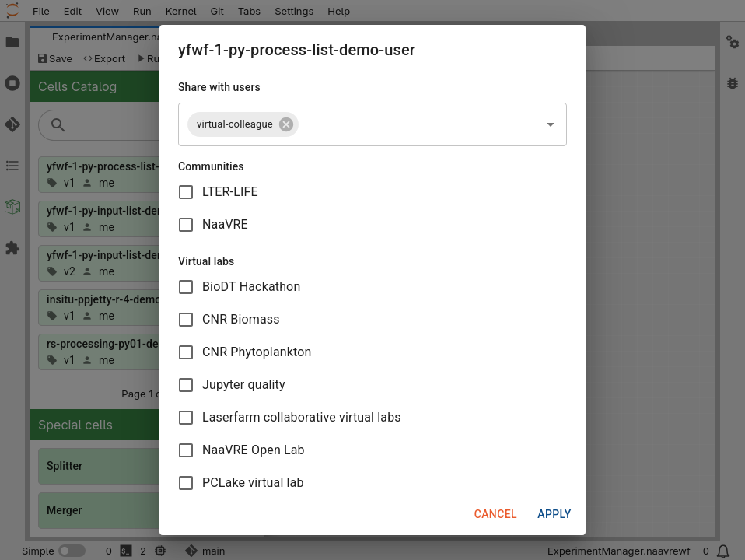The image size is (745, 560).
Task: Open the NaaVRE containerizer panel
Action: tap(12, 207)
